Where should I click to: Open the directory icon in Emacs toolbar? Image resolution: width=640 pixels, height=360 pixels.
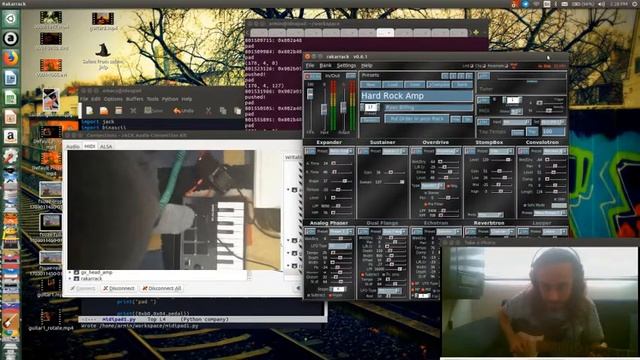[x=118, y=110]
